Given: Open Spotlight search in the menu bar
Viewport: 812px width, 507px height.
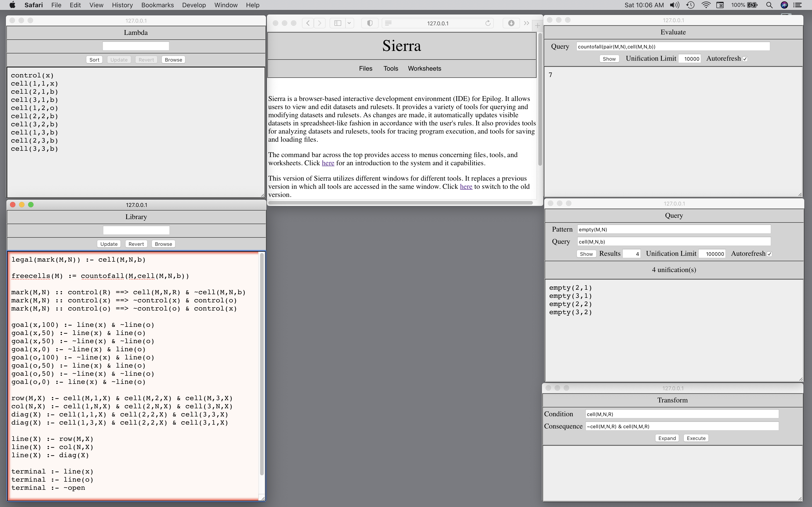Looking at the screenshot, I should click(769, 5).
